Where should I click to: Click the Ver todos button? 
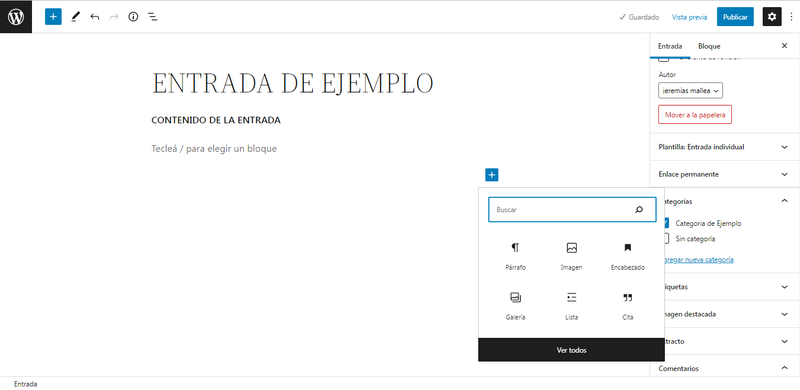(571, 350)
